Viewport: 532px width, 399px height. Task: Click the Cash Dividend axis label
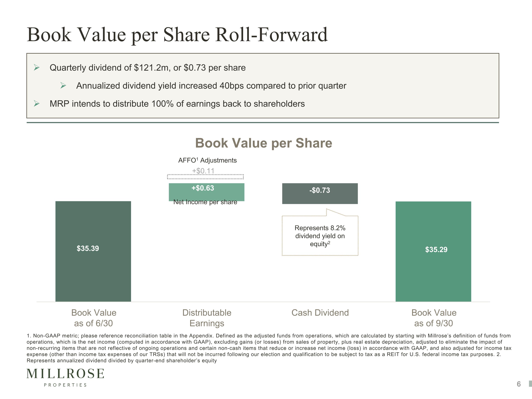[320, 313]
